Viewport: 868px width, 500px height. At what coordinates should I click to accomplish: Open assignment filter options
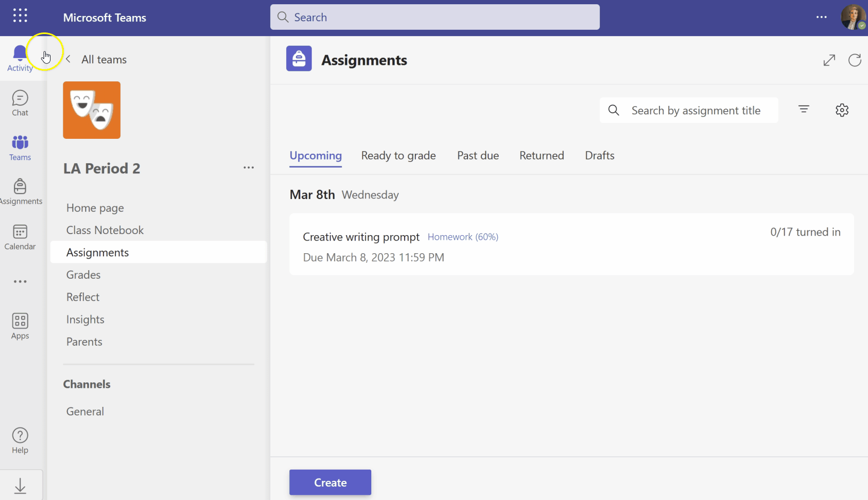(804, 110)
